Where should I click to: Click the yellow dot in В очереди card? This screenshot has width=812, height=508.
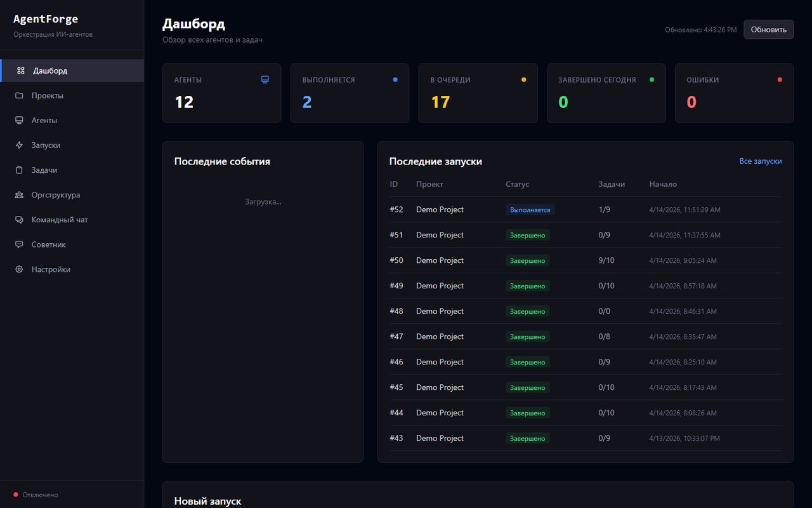[523, 79]
